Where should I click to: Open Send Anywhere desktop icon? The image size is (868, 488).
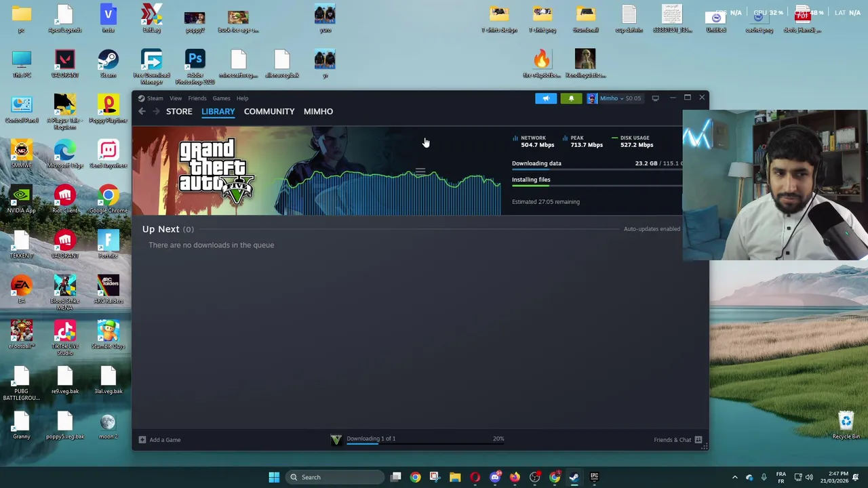108,154
